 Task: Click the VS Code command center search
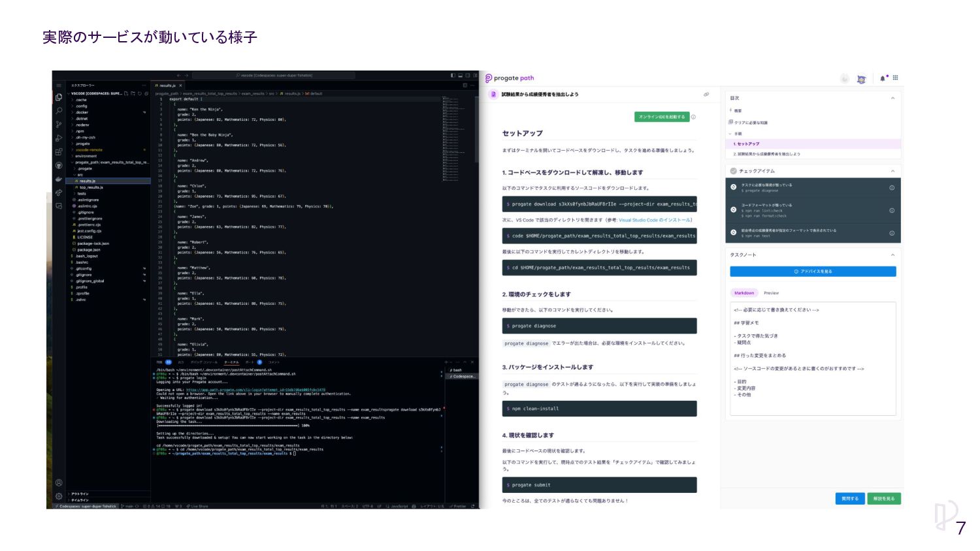[x=274, y=76]
